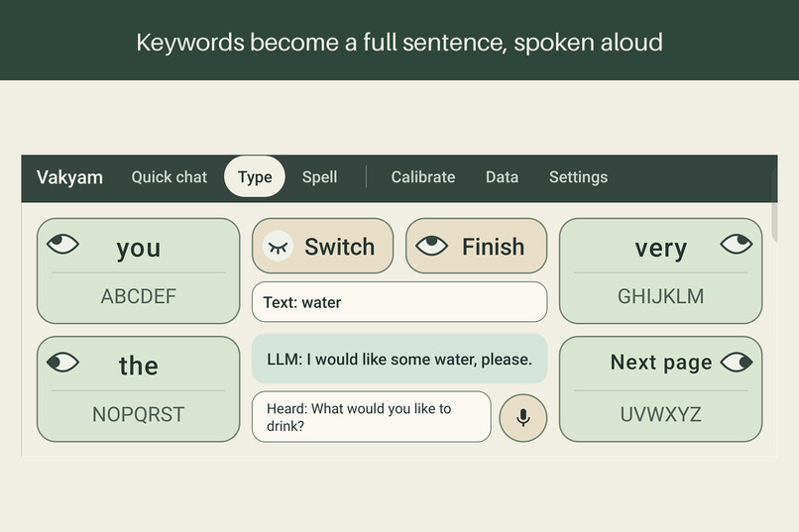799x532 pixels.
Task: Click the eye icon beside "very"
Action: tap(737, 244)
